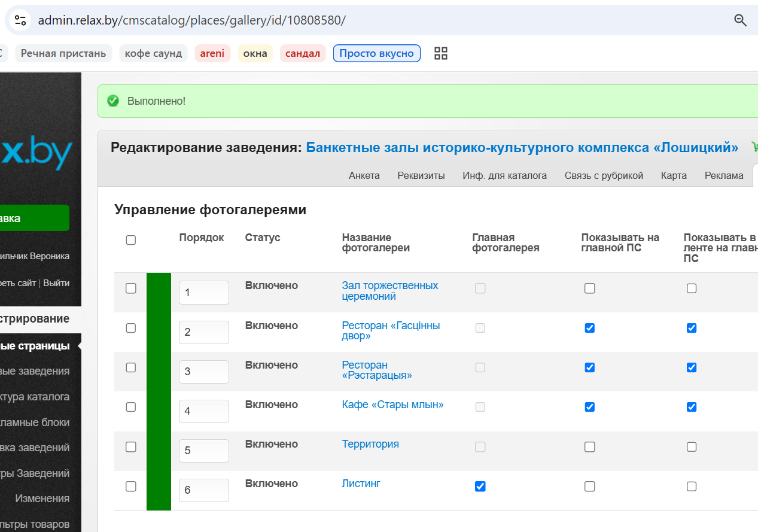Open the Банкетные залы «Лошицкий» title link

point(522,147)
